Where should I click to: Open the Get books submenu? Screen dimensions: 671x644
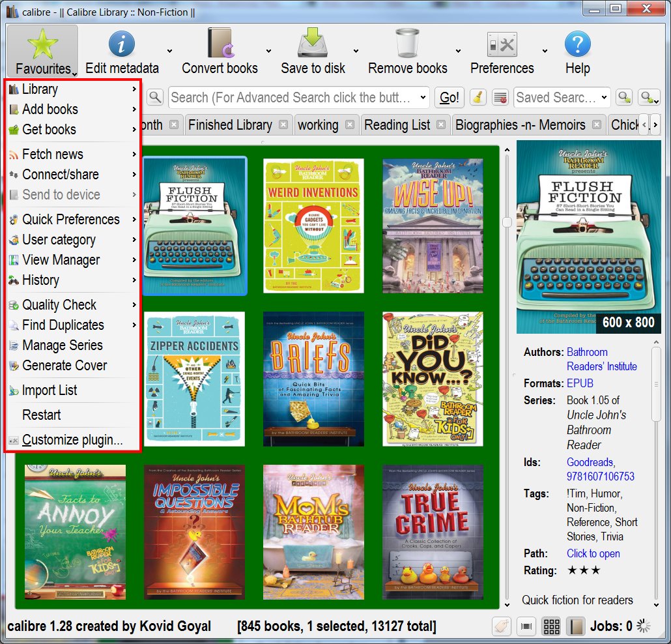pos(73,129)
